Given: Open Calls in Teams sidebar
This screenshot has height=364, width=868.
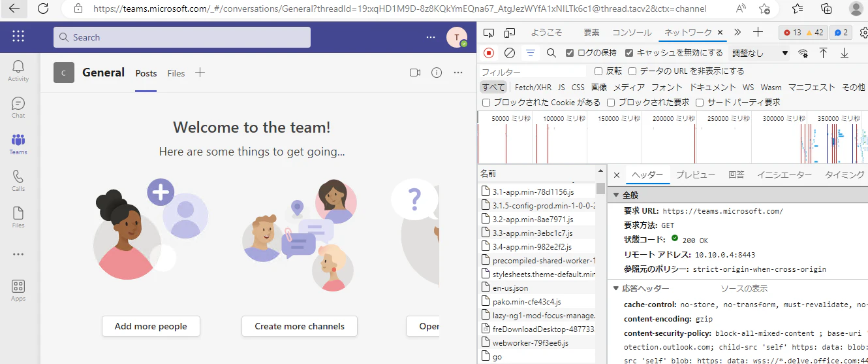Looking at the screenshot, I should pos(18,181).
